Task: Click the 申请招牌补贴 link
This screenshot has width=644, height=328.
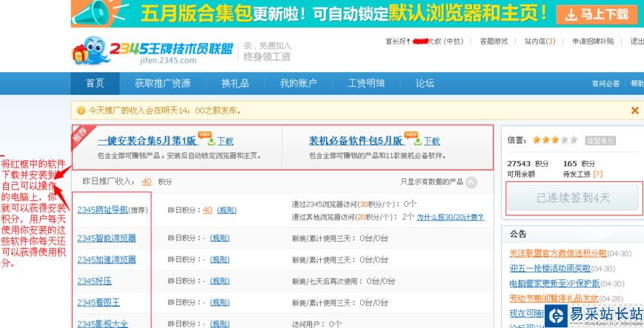Action: pos(593,41)
